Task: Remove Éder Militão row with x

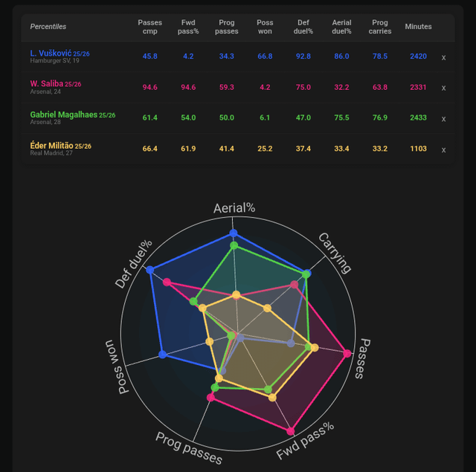Action: coord(444,149)
